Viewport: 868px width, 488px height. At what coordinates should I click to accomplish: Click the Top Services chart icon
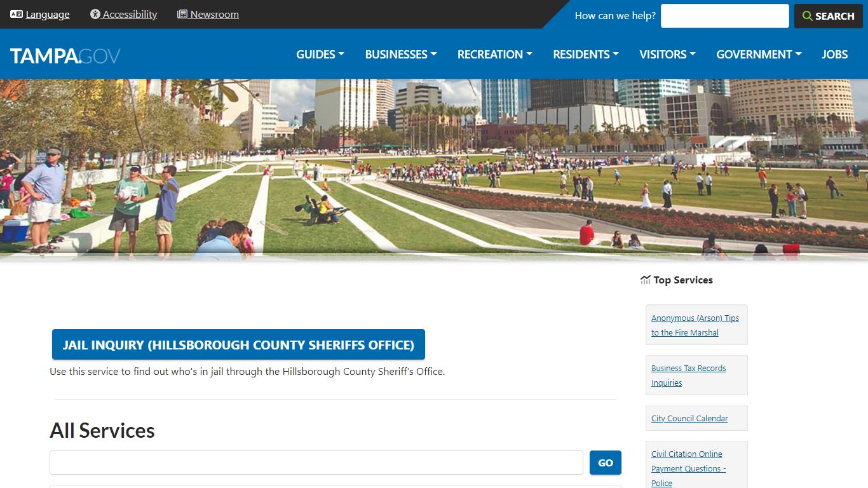[x=646, y=280]
